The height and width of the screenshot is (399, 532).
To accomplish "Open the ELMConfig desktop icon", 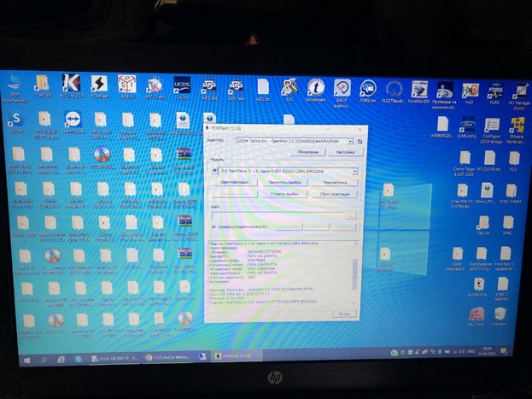I will point(467,123).
